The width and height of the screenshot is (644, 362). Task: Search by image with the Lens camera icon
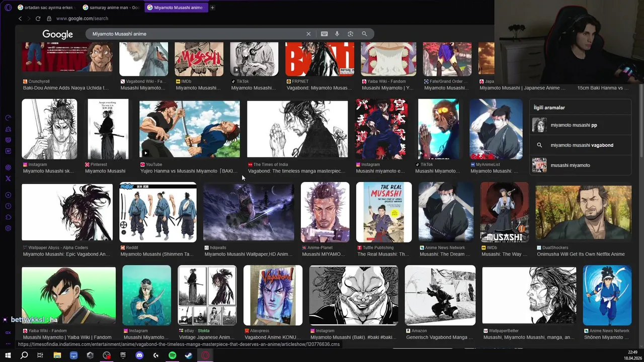(350, 34)
